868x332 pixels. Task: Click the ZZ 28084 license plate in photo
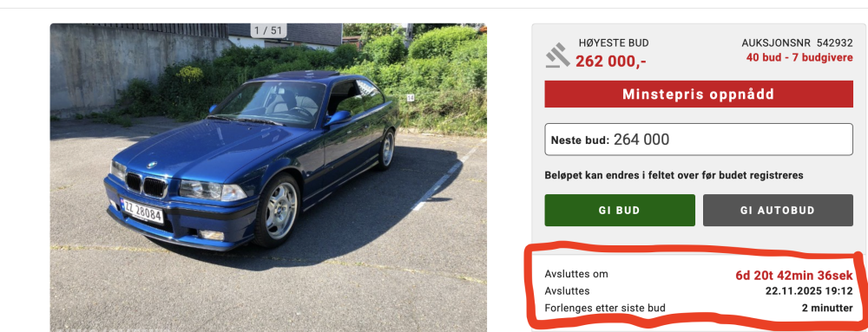[141, 211]
